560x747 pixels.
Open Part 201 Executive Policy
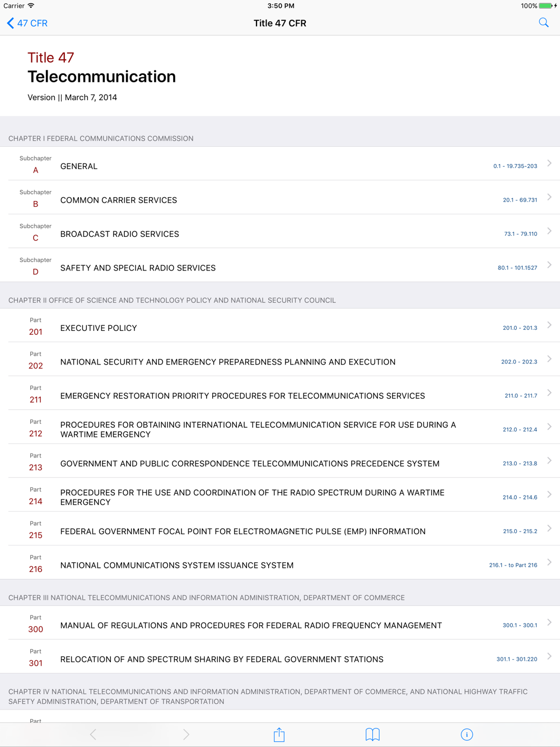click(x=99, y=328)
